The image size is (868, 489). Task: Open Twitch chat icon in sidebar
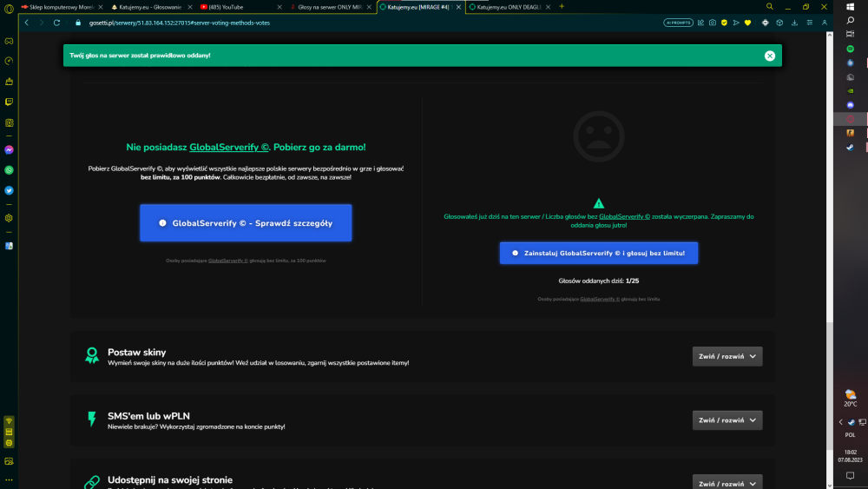[x=9, y=102]
